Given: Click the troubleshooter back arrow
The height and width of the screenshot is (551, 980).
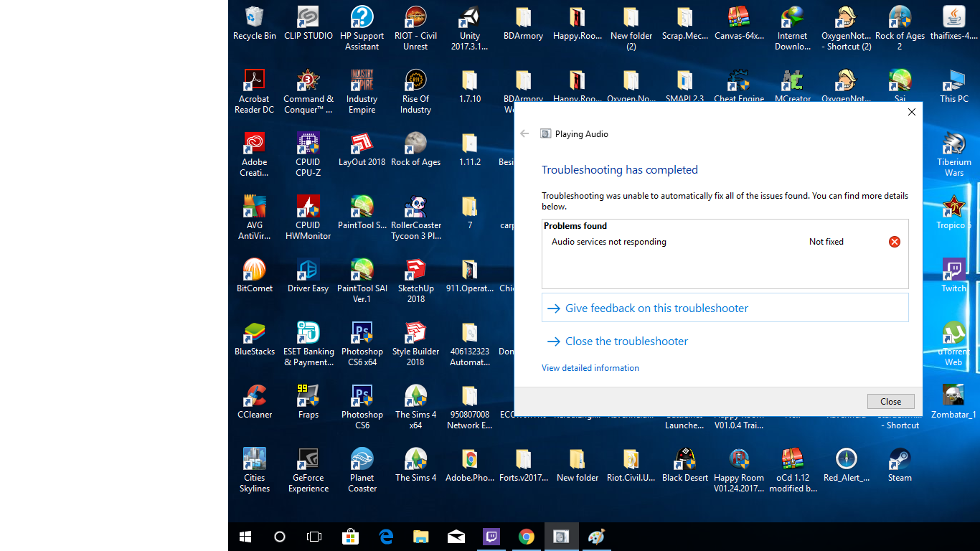Looking at the screenshot, I should (x=524, y=133).
